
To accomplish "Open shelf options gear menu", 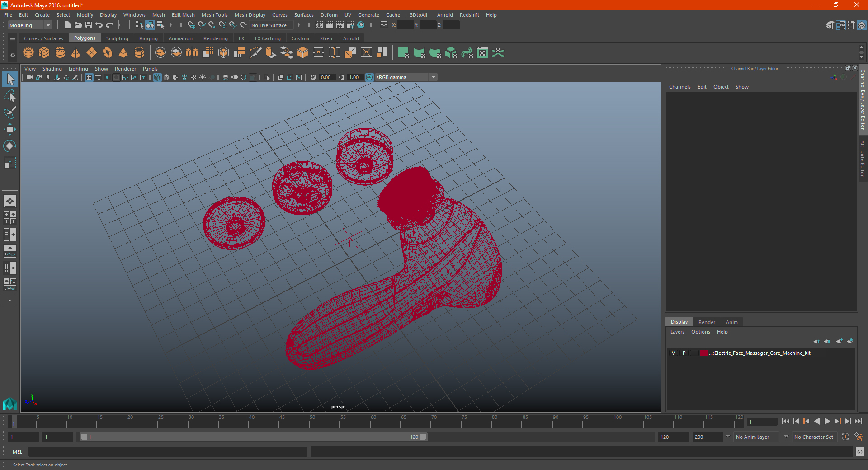I will click(x=13, y=55).
